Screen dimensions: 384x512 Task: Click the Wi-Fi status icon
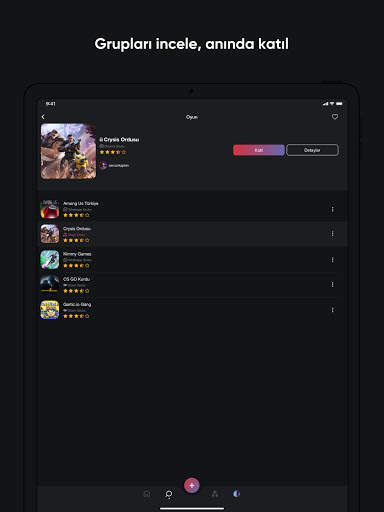click(332, 104)
